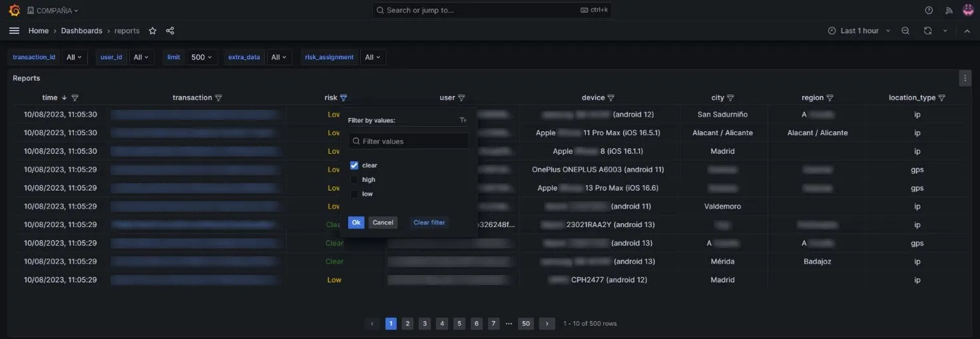Open filter icon on location_type column
This screenshot has width=980, height=339.
pos(941,98)
